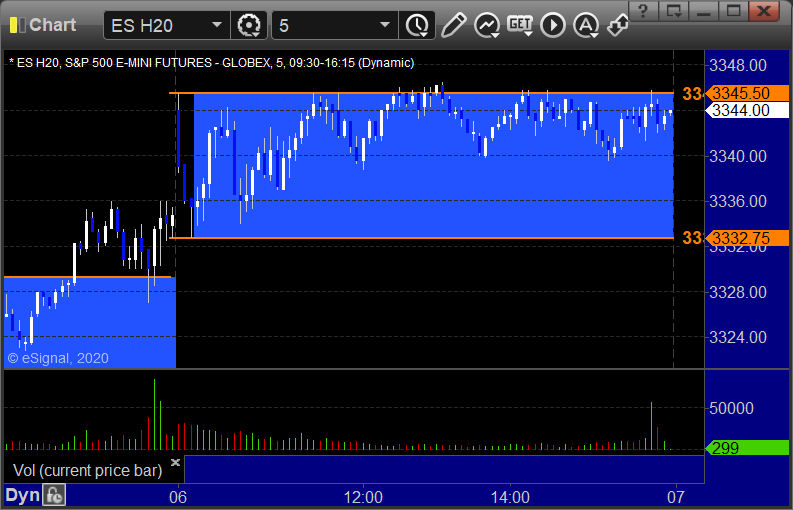Start bar replay with the play icon
Viewport: 793px width, 510px height.
click(553, 25)
